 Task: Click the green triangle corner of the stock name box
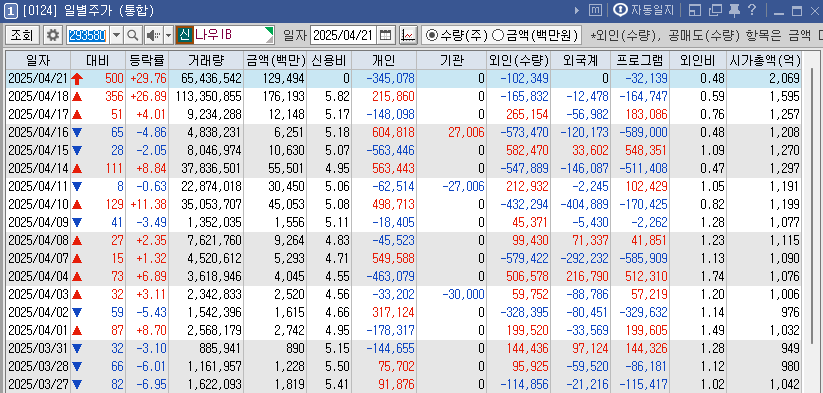[270, 31]
